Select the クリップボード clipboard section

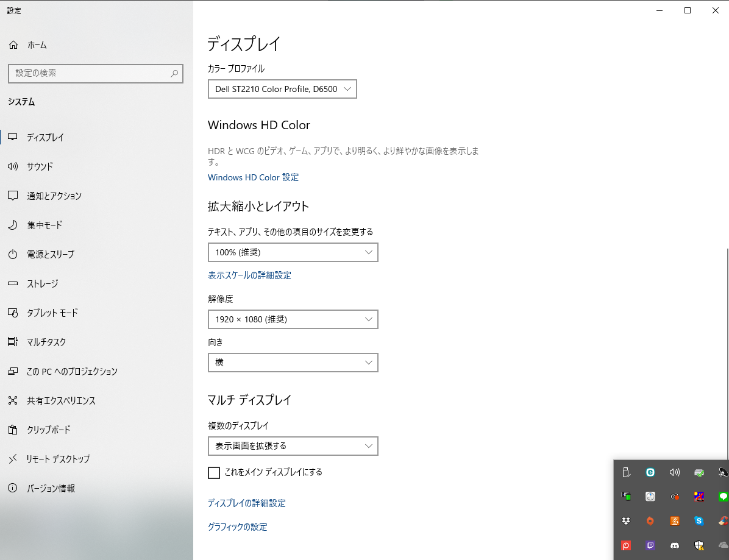point(48,430)
